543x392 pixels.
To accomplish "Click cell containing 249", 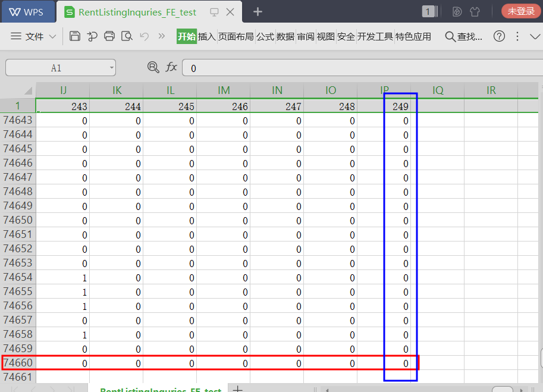I will point(384,106).
